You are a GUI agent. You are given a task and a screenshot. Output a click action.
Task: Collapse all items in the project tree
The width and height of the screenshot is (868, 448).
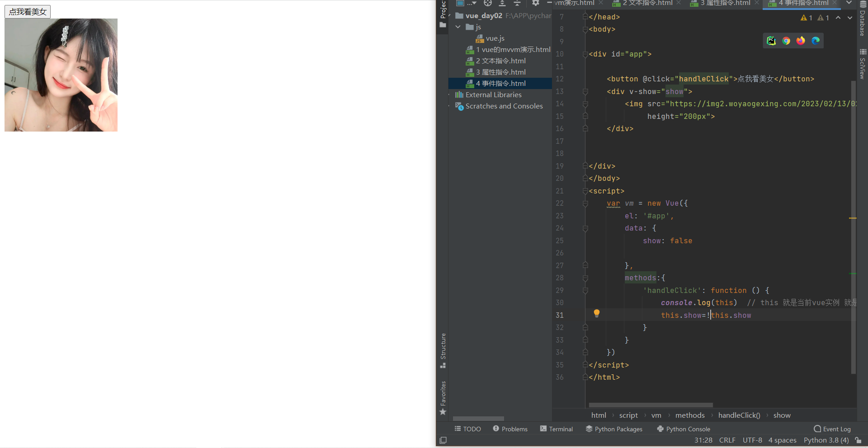pyautogui.click(x=517, y=3)
